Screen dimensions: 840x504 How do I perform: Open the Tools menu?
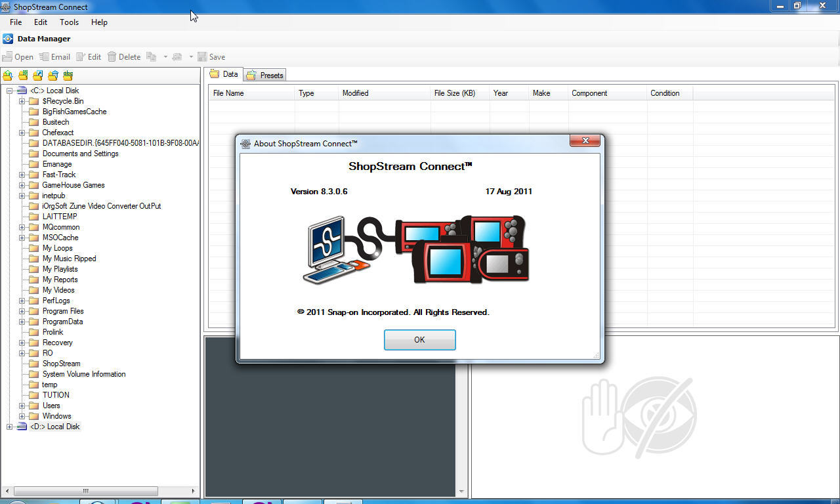[x=69, y=22]
